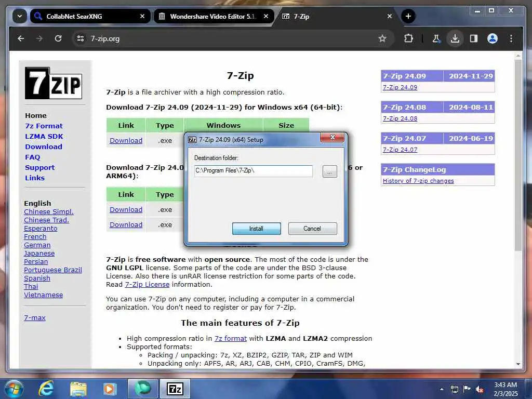Click the Destination folder path field

[x=254, y=170]
